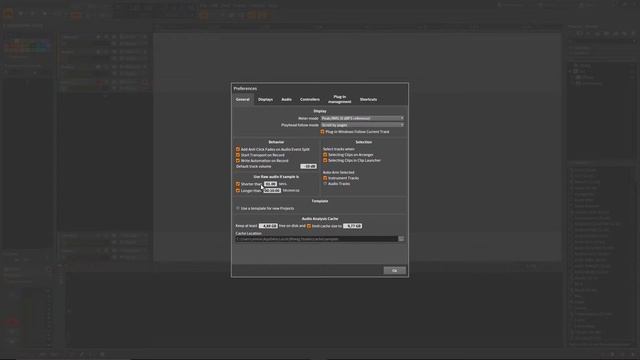The image size is (640, 360).
Task: Click the Default track volume field
Action: 309,167
